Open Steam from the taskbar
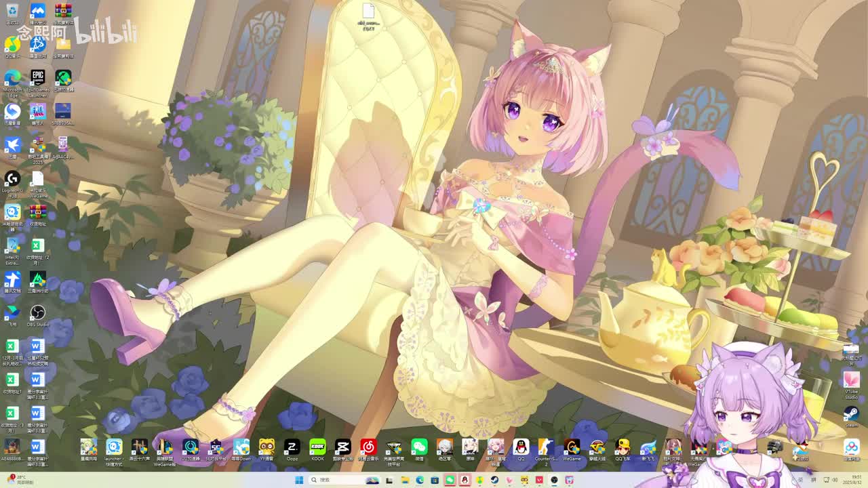This screenshot has height=488, width=868. [494, 480]
